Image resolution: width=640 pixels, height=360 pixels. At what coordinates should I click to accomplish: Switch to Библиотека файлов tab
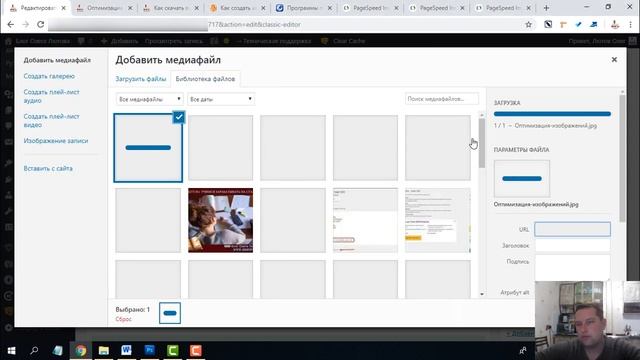click(205, 79)
